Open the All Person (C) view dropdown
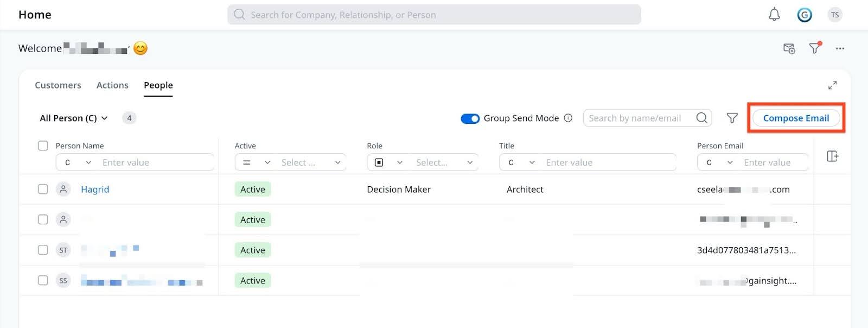 point(74,118)
